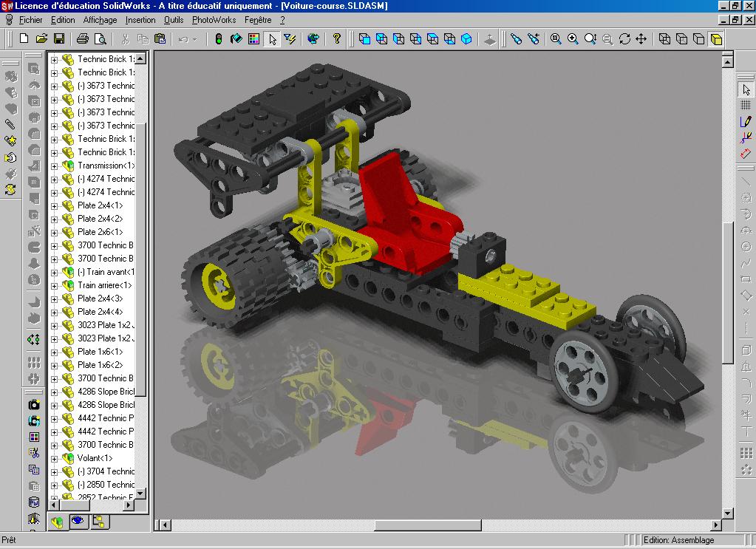Image resolution: width=756 pixels, height=549 pixels.
Task: Toggle Shaded display mode
Action: (x=716, y=39)
